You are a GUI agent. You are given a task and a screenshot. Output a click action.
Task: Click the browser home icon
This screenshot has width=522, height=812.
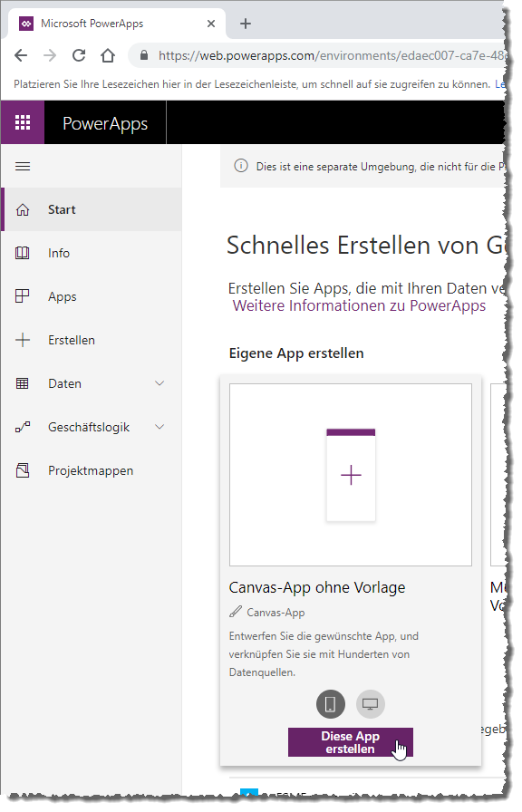click(x=108, y=55)
